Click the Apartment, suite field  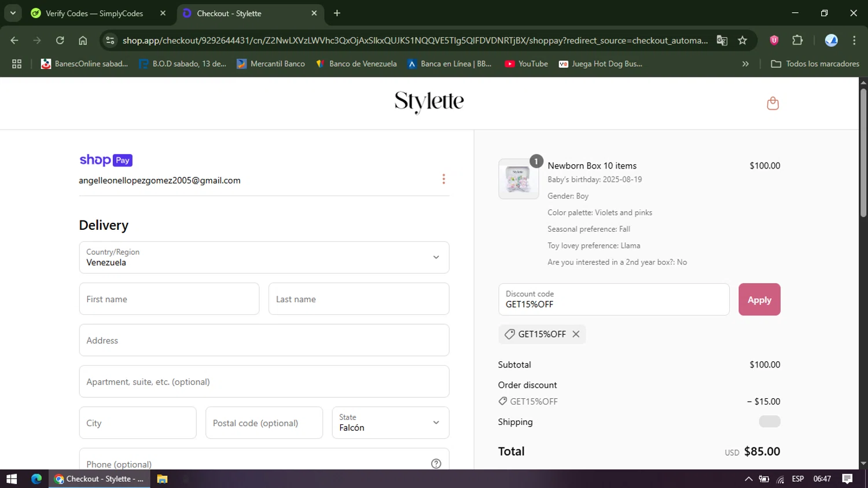point(264,381)
